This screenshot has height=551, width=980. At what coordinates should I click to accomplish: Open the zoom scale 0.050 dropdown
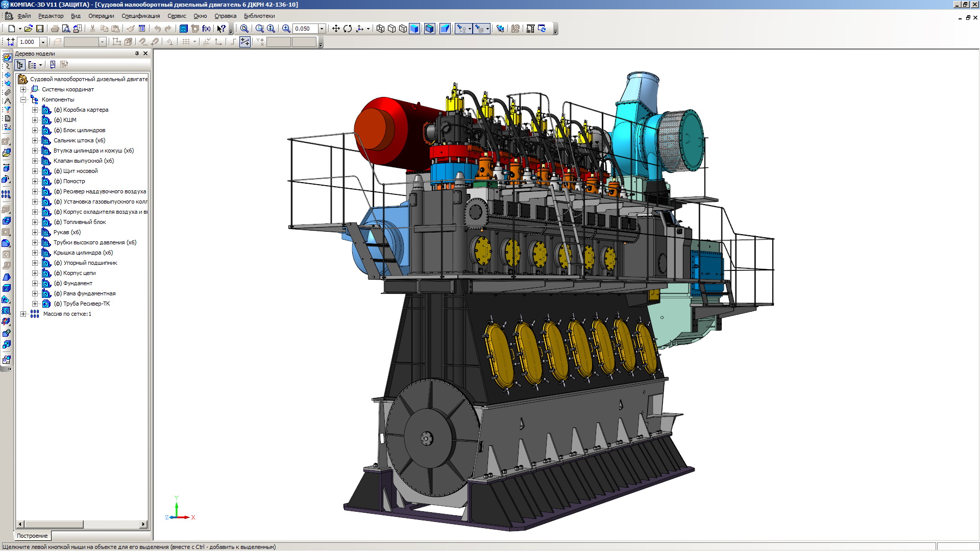pos(322,29)
